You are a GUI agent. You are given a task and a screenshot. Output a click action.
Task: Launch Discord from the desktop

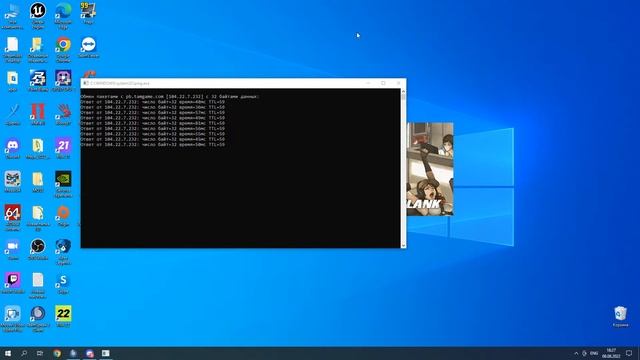point(12,147)
